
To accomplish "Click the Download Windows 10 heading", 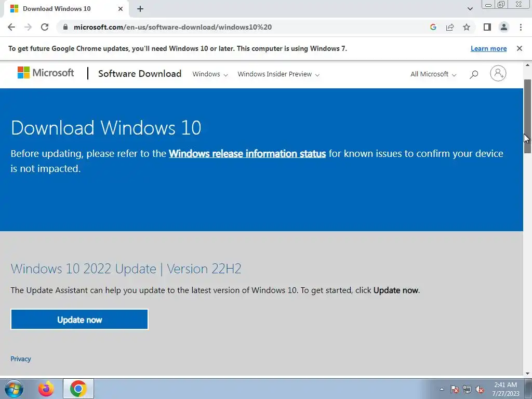I will (x=106, y=128).
